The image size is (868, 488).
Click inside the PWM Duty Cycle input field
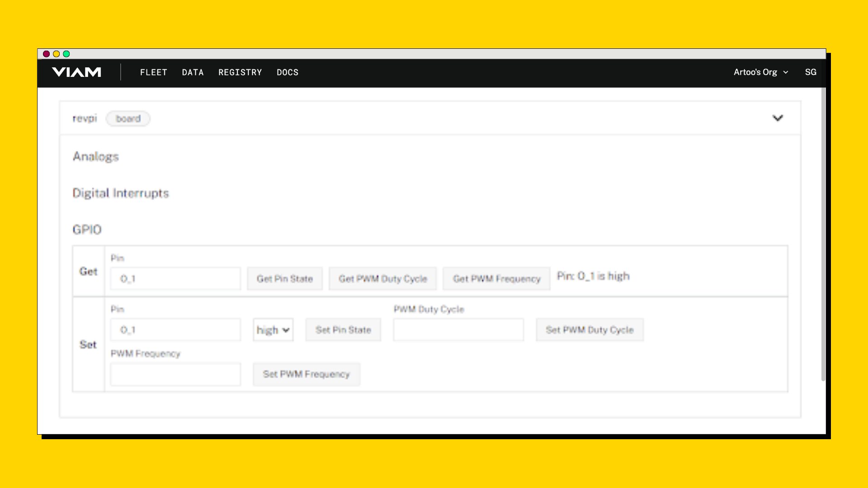point(458,330)
